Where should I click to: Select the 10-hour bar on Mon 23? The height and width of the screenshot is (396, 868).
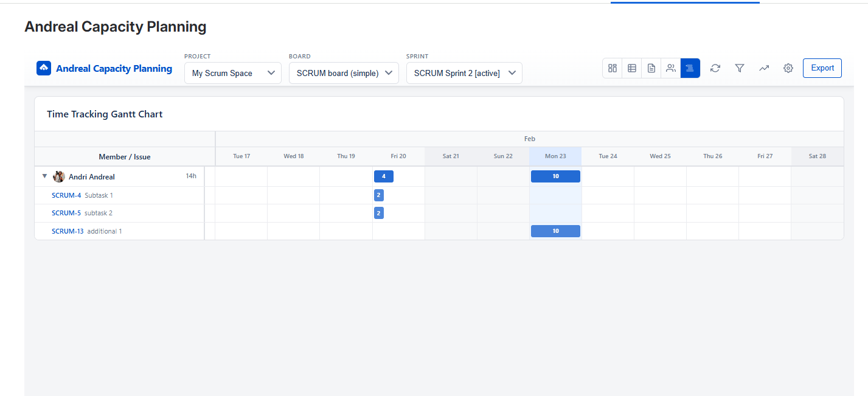555,176
